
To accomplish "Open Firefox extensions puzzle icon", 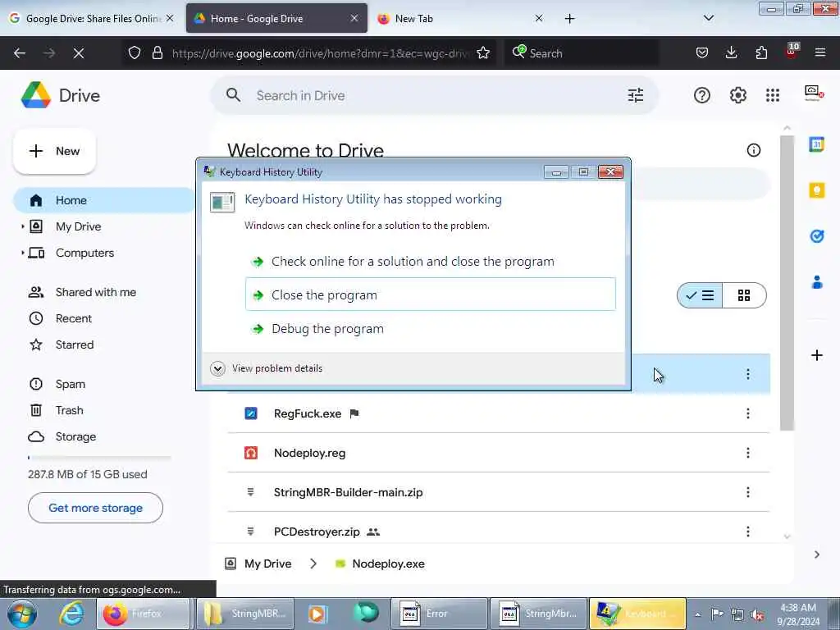I will pyautogui.click(x=761, y=52).
